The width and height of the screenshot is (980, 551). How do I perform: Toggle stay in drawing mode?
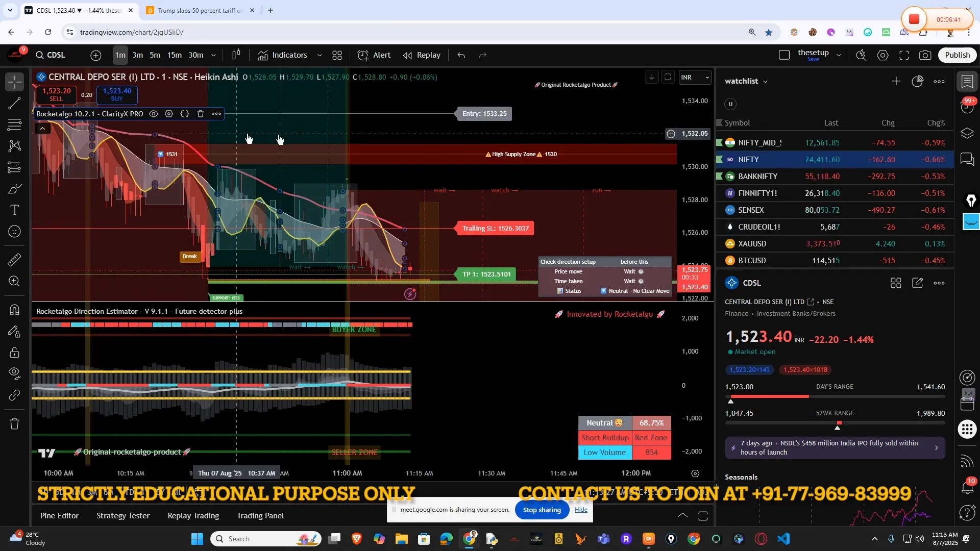pos(15,332)
